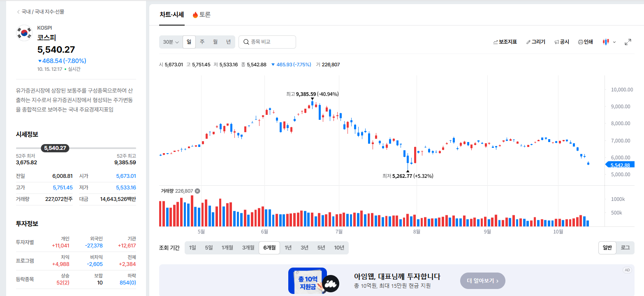Expand chart to fullscreen
Screen dimensions: 644x296
tap(628, 42)
